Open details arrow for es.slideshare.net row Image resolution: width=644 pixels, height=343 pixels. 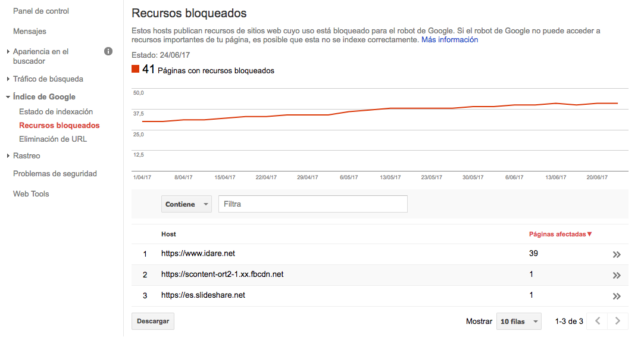pyautogui.click(x=615, y=295)
